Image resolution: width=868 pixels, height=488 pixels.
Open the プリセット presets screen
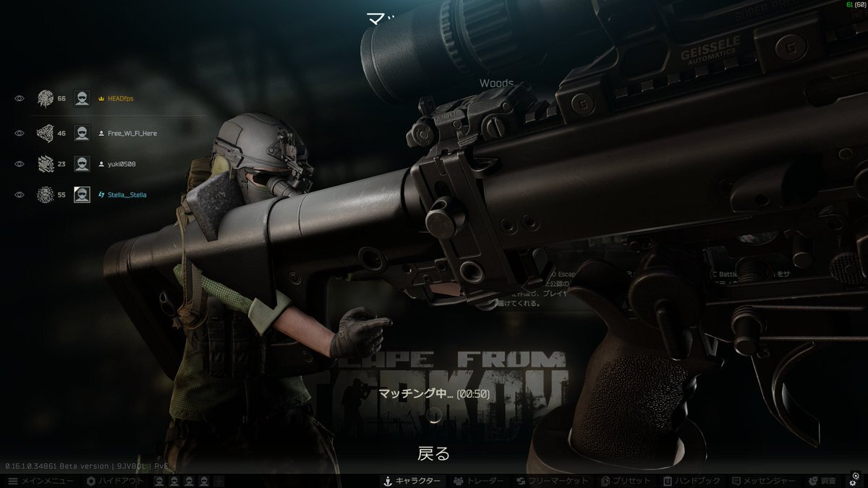(x=626, y=481)
